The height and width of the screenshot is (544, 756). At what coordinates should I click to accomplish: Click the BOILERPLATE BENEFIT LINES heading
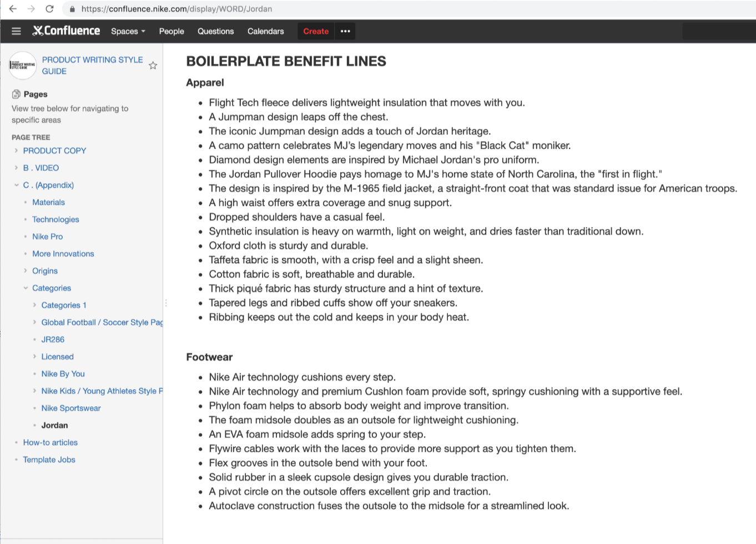(x=286, y=62)
